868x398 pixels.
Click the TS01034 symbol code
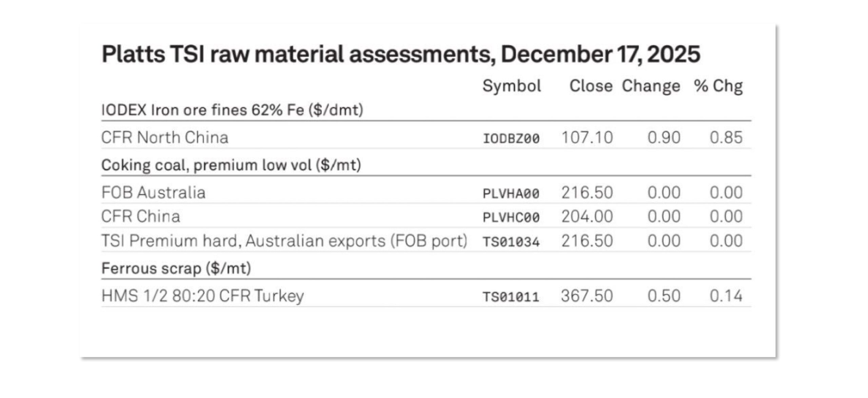(511, 242)
